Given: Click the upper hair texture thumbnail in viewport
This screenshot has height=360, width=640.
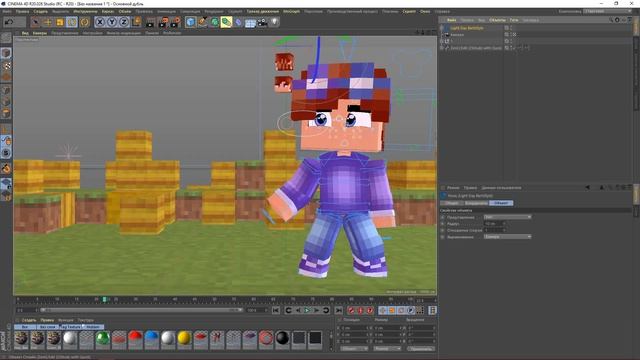Looking at the screenshot, I should (284, 62).
